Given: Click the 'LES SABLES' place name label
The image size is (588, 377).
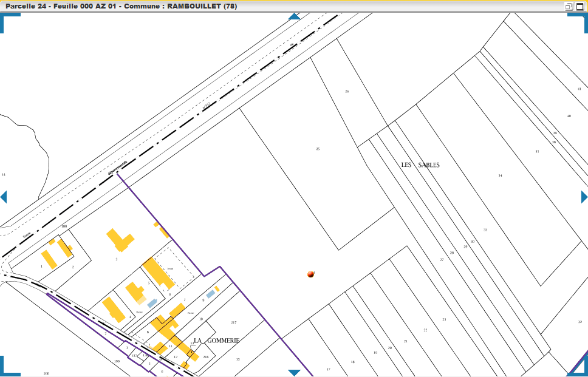Looking at the screenshot, I should (420, 165).
